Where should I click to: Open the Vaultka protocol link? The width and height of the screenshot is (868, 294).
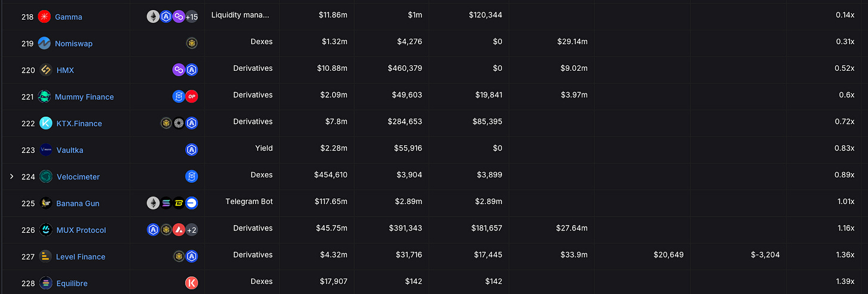[x=70, y=150]
